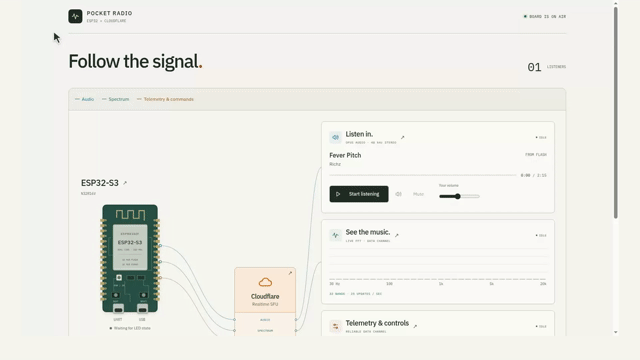This screenshot has width=640, height=360.
Task: Click the Waiting for LED state status
Action: [x=130, y=328]
